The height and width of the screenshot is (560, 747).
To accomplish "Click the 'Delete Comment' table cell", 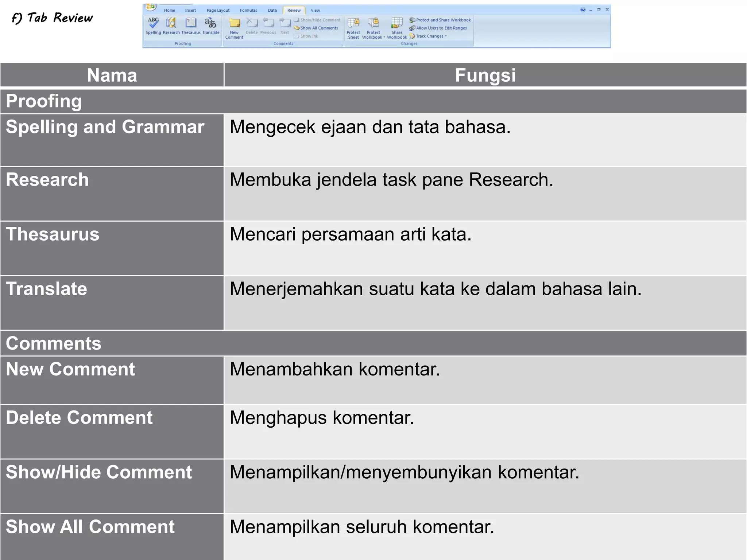I will point(112,432).
